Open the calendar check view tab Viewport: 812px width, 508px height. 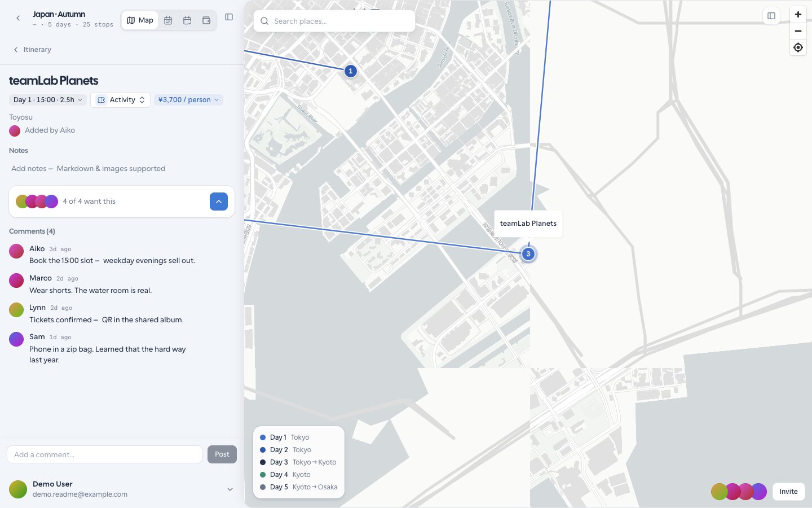coord(187,20)
